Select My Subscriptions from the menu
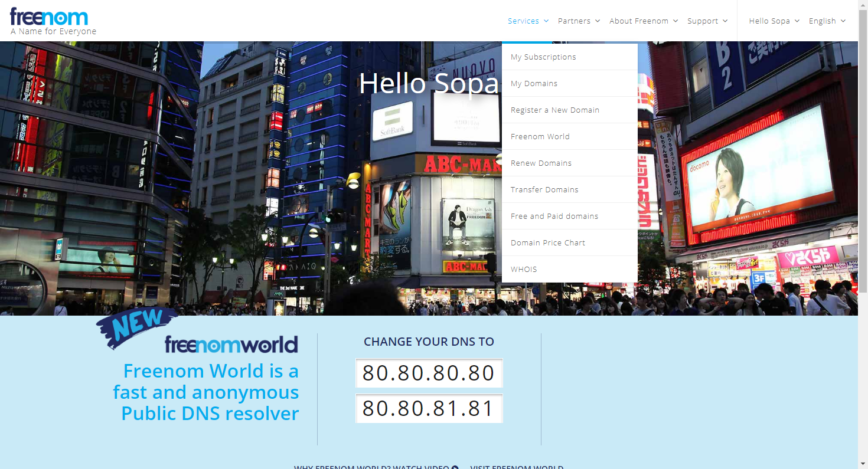868x469 pixels. [570, 57]
